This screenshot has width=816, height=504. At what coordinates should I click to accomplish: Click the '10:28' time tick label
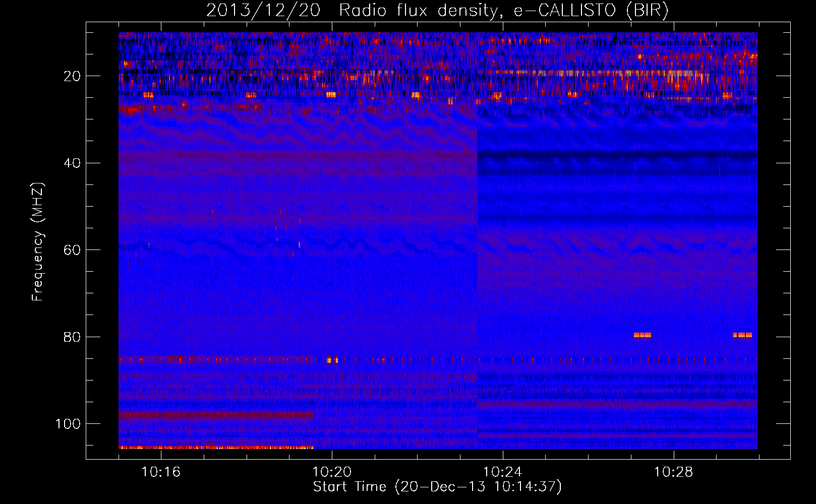674,472
